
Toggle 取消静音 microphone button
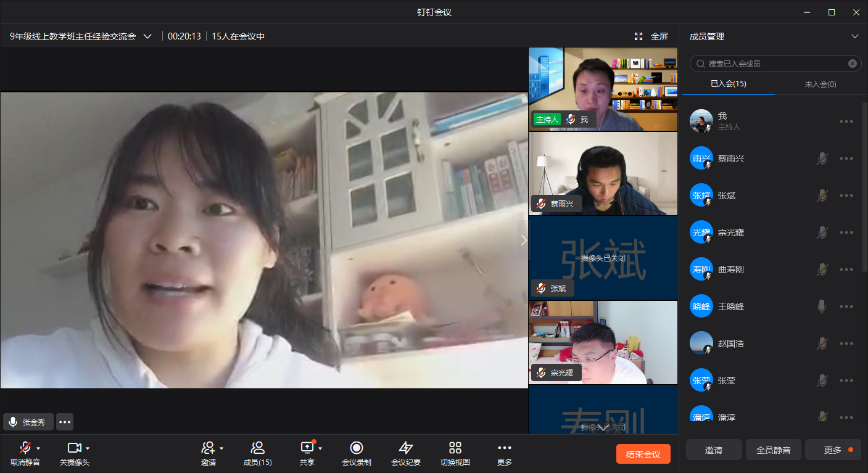click(25, 448)
